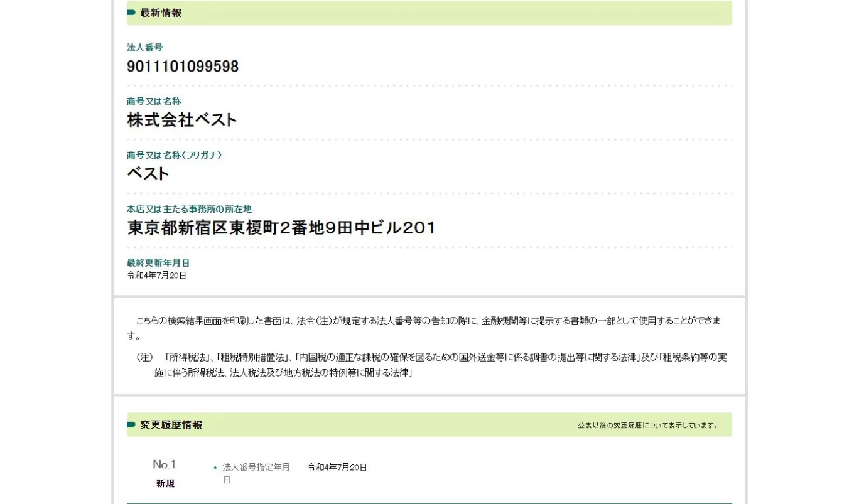Click the address 東京都新宿区東榎町2番地9田中ビル201
This screenshot has width=859, height=504.
pos(281,228)
